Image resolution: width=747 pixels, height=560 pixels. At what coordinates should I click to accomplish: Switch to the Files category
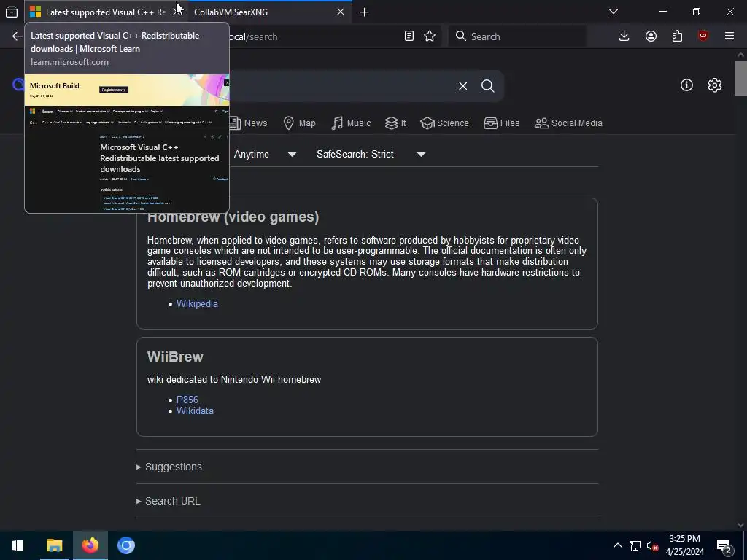coord(501,122)
